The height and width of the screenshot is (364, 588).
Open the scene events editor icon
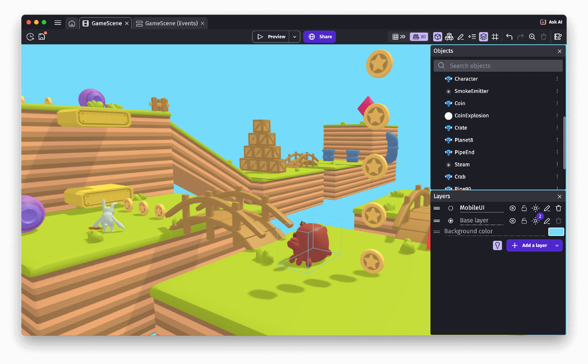point(558,36)
